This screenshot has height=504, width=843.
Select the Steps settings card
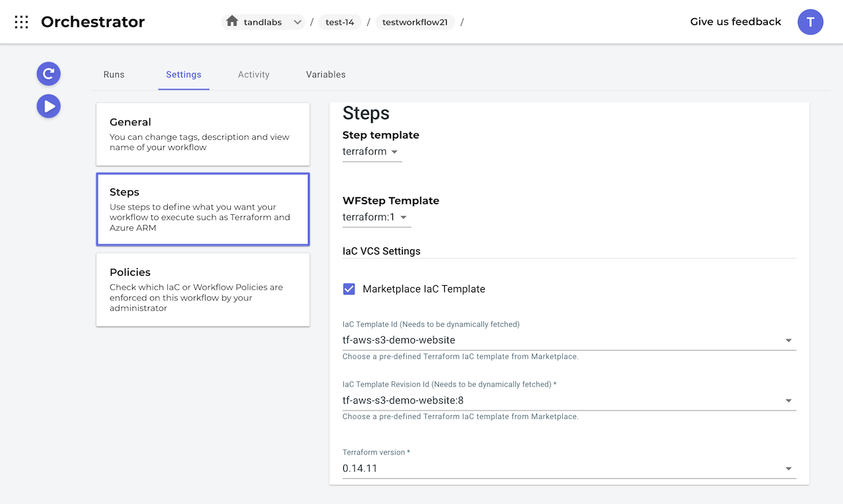click(x=203, y=209)
